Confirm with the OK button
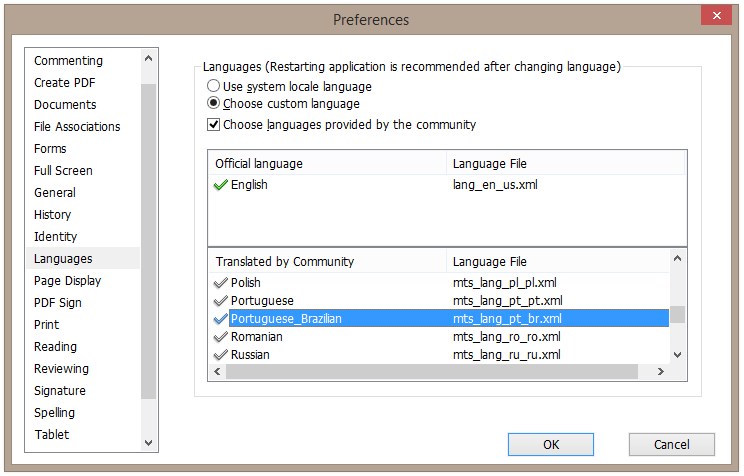The width and height of the screenshot is (744, 476). coord(550,445)
